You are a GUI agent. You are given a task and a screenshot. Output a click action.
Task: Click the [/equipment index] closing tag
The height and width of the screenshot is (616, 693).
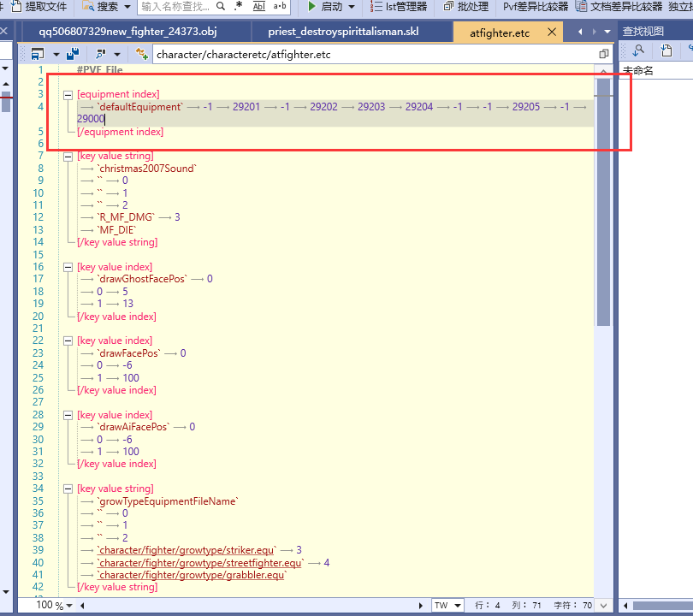pos(121,132)
